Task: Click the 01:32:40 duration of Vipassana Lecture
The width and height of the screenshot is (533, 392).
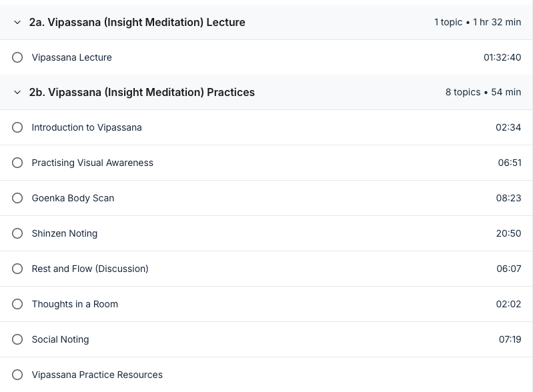Action: coord(502,57)
